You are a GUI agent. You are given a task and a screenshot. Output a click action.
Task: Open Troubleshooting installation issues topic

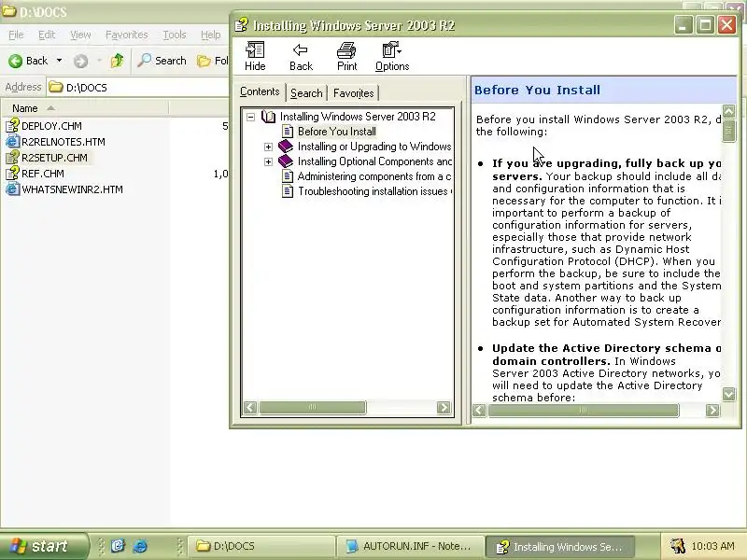(375, 191)
